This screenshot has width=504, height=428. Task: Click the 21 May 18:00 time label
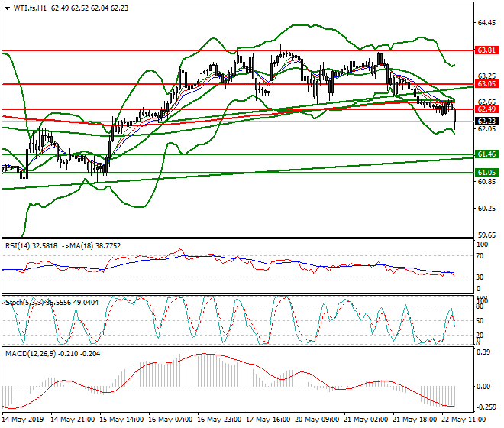pos(415,420)
